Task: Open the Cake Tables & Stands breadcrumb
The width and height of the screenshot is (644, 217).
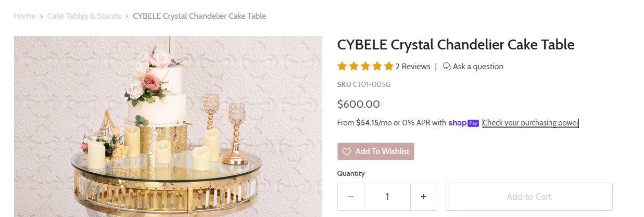Action: click(x=84, y=16)
